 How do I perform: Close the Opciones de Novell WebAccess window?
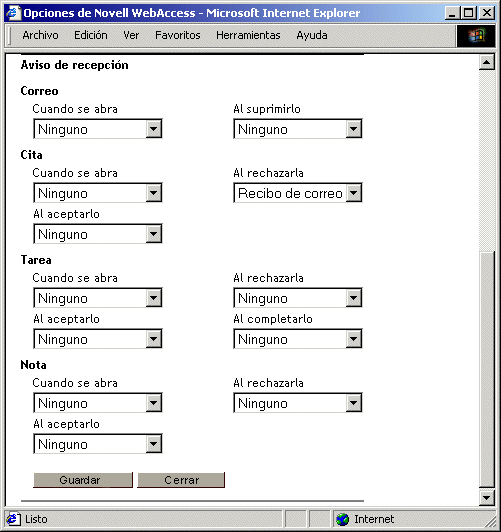coord(487,13)
